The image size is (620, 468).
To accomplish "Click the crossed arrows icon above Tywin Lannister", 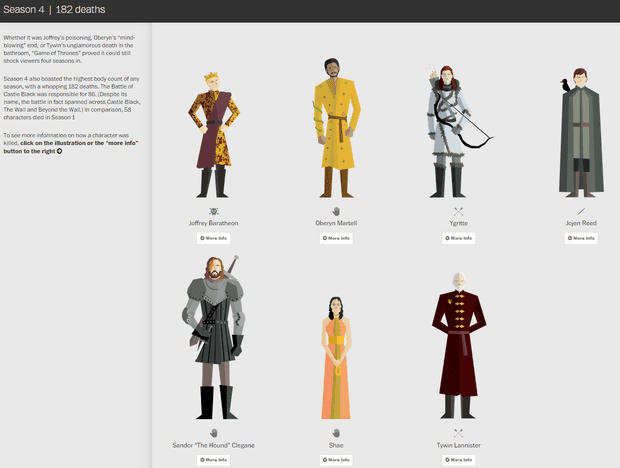I will pyautogui.click(x=459, y=433).
